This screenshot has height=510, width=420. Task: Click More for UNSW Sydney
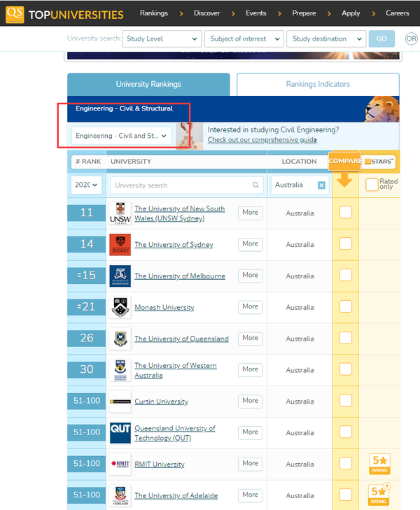click(x=250, y=213)
